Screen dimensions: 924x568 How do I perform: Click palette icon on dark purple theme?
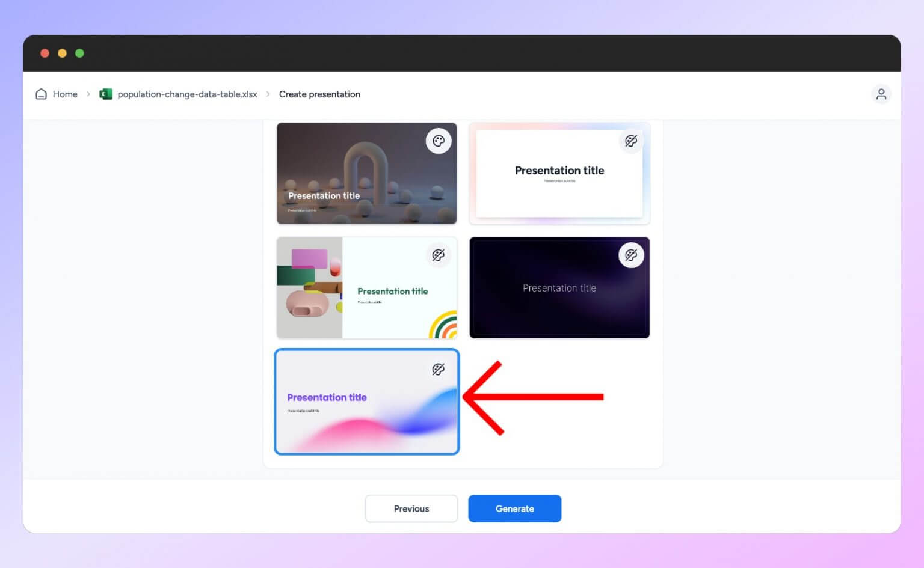630,255
